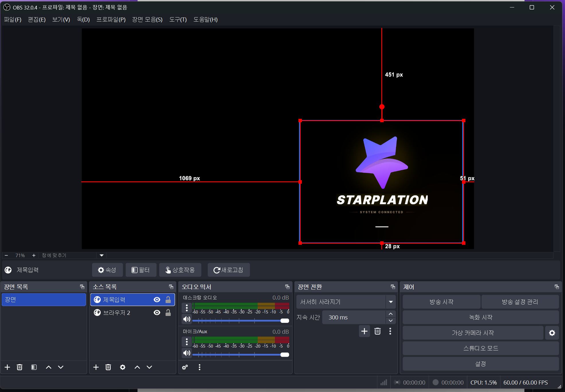This screenshot has width=565, height=392.
Task: Undock the 소스 목록 panel
Action: click(171, 287)
